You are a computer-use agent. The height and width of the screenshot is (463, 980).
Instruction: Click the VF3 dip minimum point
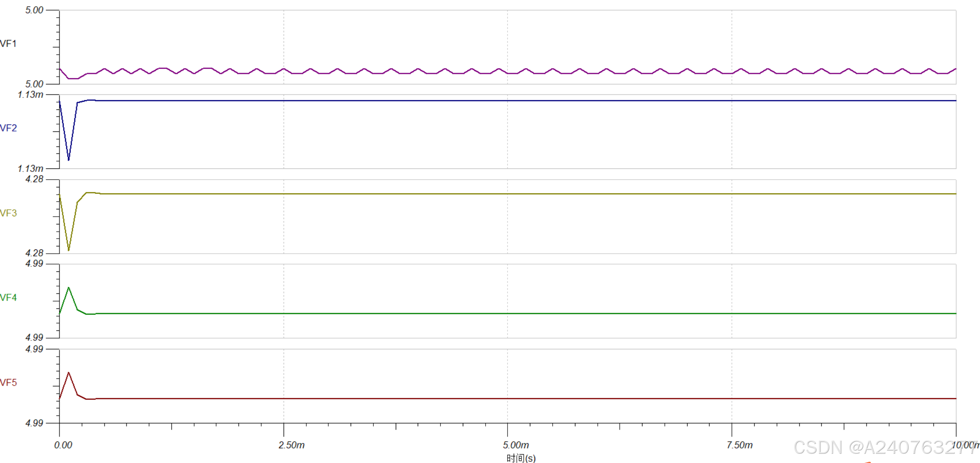click(69, 250)
